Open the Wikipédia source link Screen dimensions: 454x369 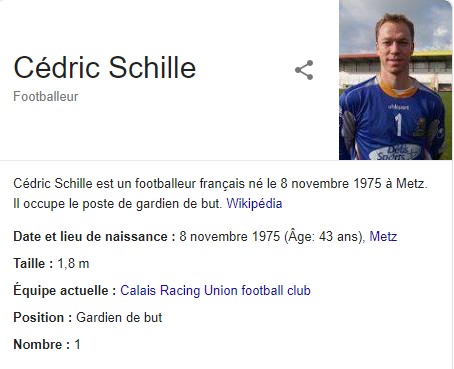(254, 203)
